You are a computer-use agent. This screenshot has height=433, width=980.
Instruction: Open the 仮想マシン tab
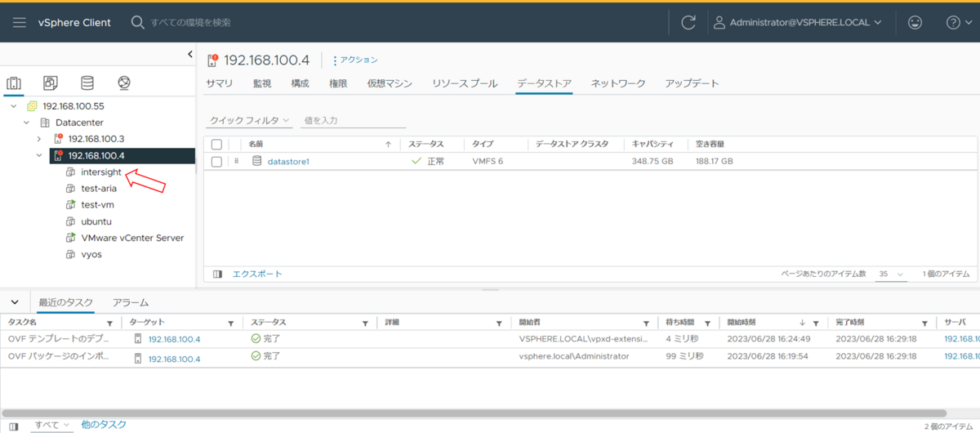click(x=390, y=83)
